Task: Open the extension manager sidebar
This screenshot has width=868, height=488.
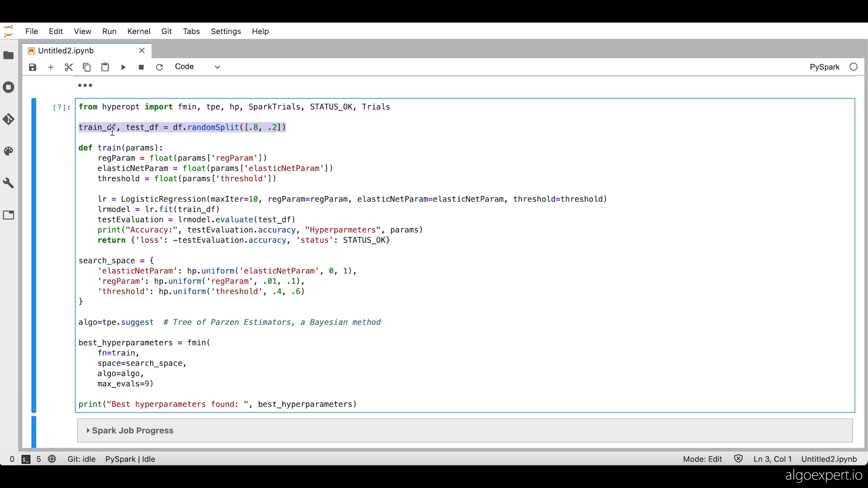Action: coord(9,215)
